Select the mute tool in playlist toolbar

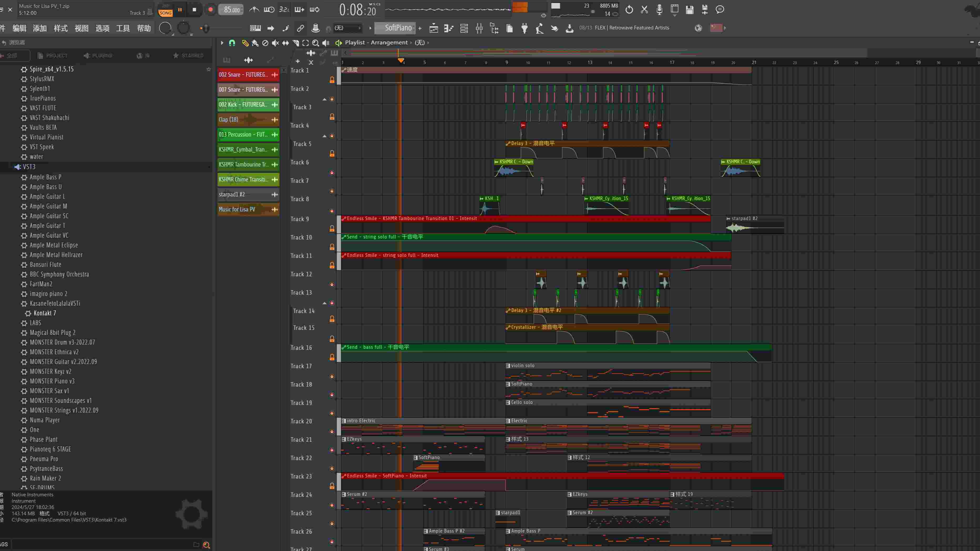coord(275,43)
